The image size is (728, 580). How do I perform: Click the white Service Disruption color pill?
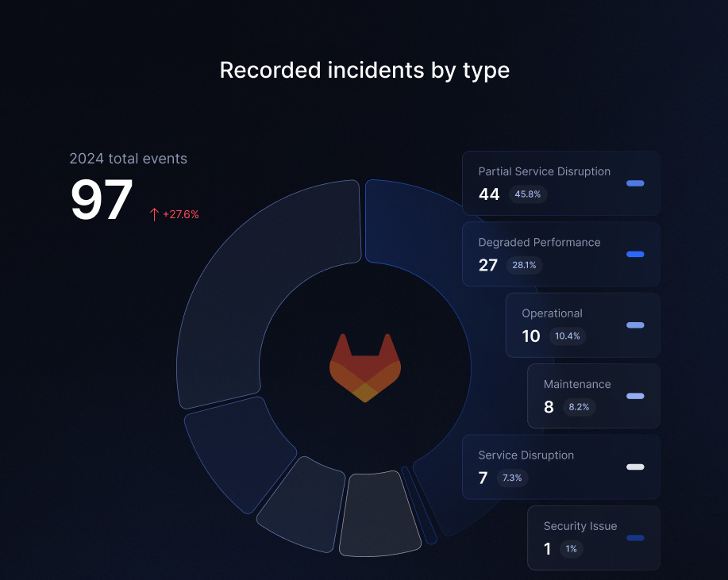[635, 467]
